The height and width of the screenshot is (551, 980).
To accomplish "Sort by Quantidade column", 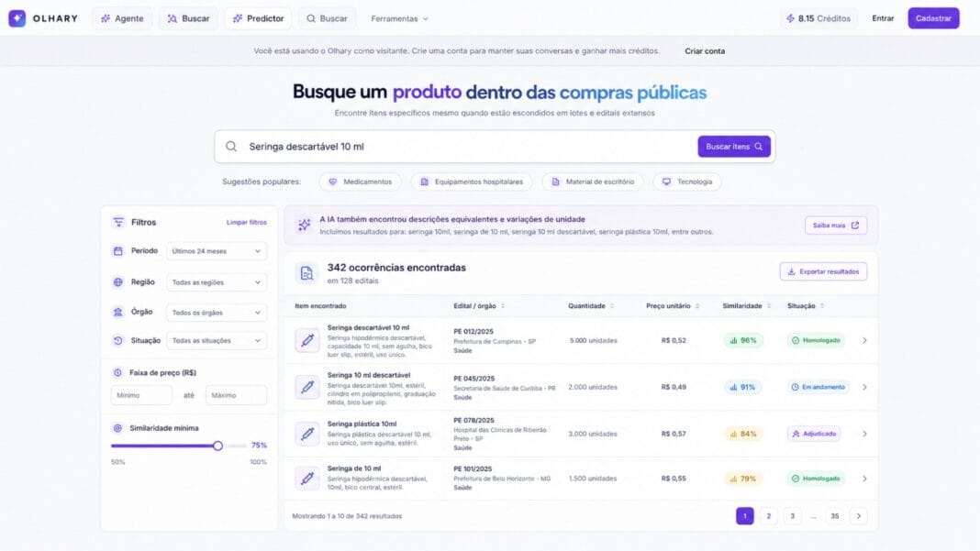I will 591,306.
